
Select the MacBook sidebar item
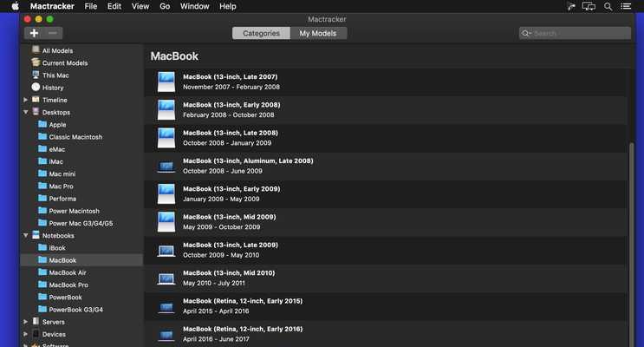point(81,260)
